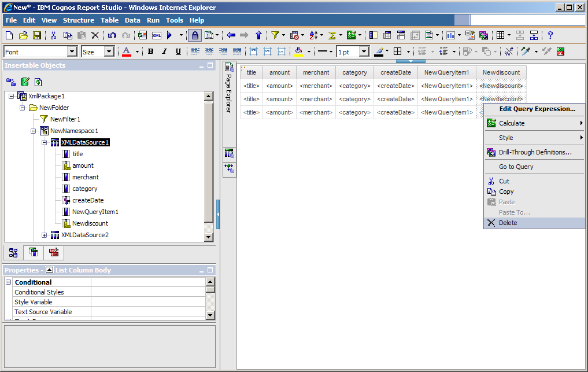
Task: Click the Show XML specification icon
Action: (156, 35)
